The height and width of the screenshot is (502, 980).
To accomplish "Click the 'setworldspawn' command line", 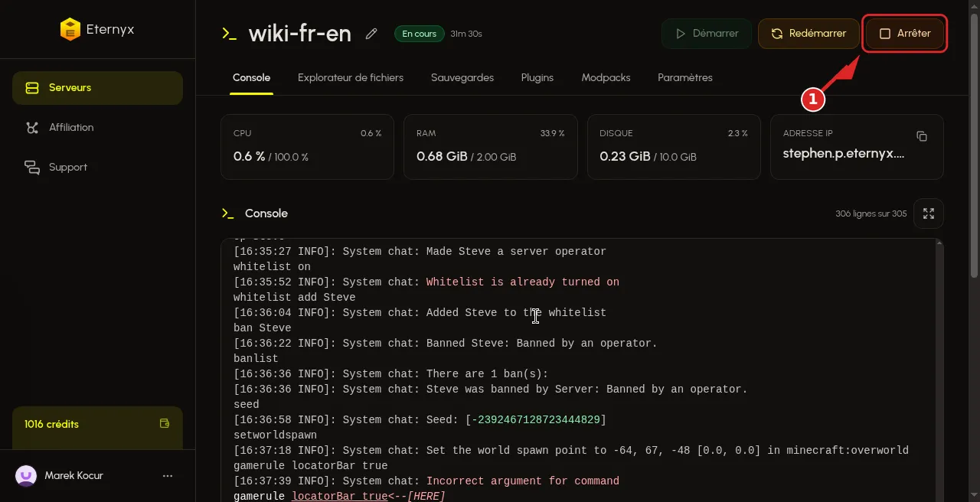I will click(x=275, y=435).
